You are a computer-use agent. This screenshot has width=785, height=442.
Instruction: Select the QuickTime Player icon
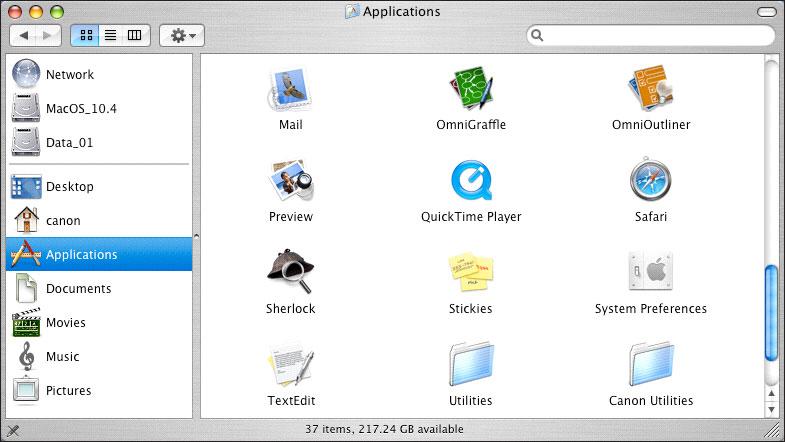pos(471,181)
